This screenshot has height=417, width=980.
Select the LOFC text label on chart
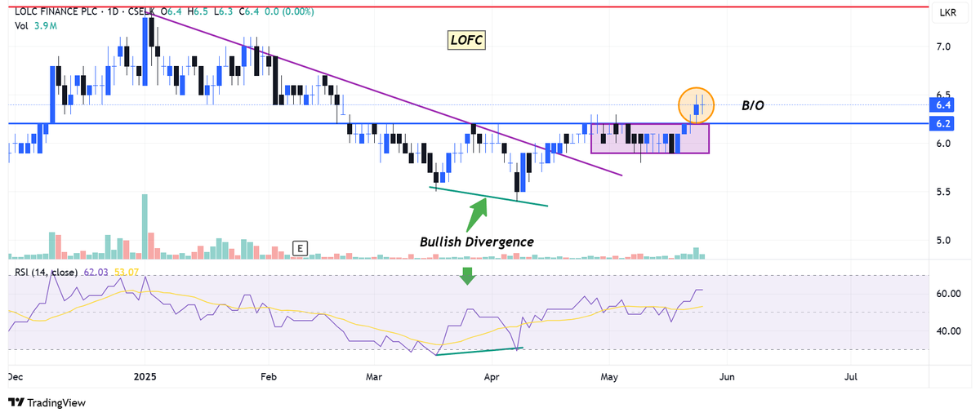(467, 39)
